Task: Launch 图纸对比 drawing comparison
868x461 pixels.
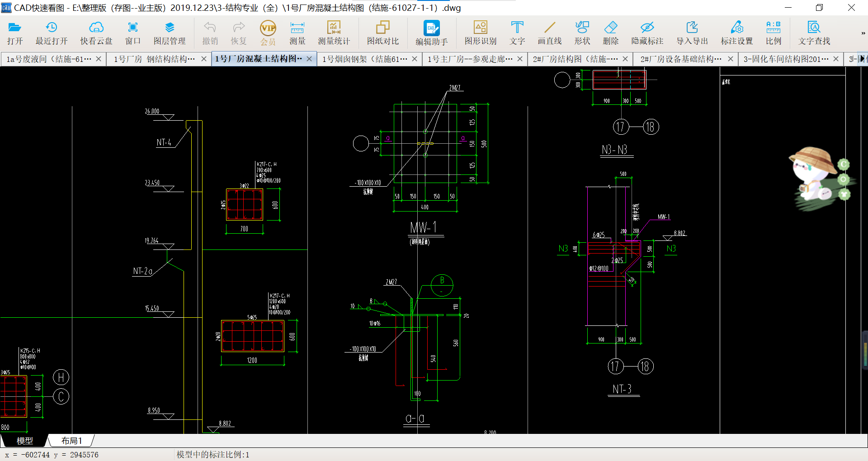Action: click(x=383, y=33)
